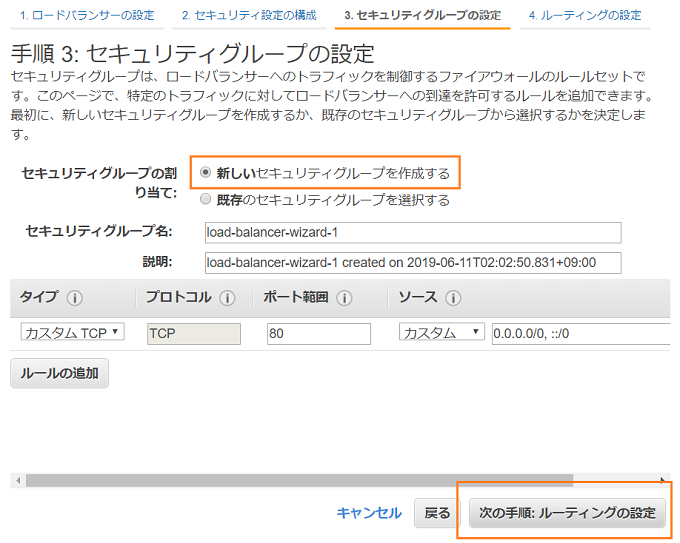Select 既存のセキュリティグループを選択する radio button
Viewport: 680px width, 543px height.
pyautogui.click(x=205, y=199)
